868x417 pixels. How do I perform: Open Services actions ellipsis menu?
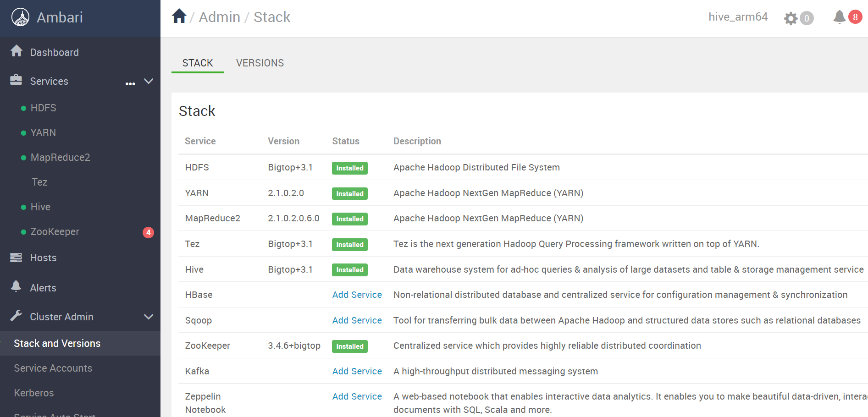coord(130,84)
